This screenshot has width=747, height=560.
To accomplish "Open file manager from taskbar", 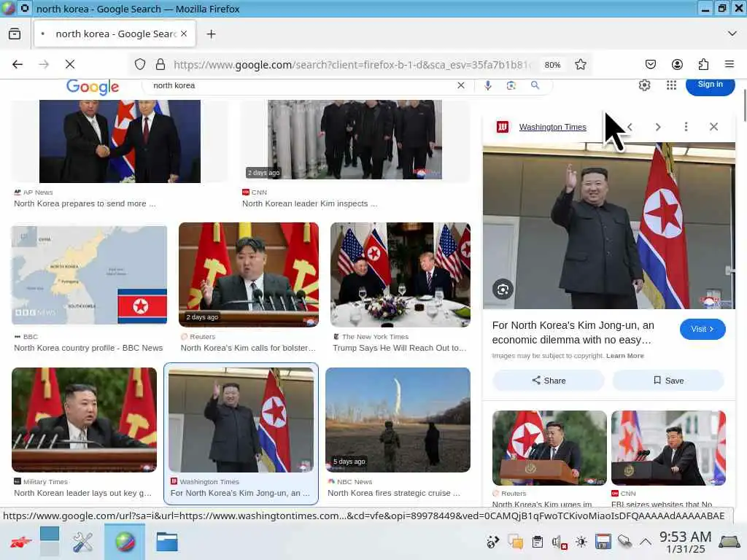I will click(167, 542).
